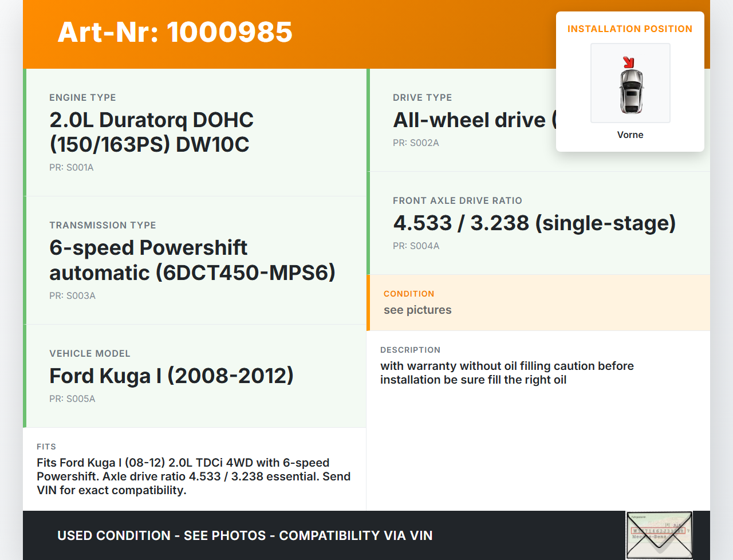Select the Ford Kuga I (2008-2012) model

[x=171, y=376]
